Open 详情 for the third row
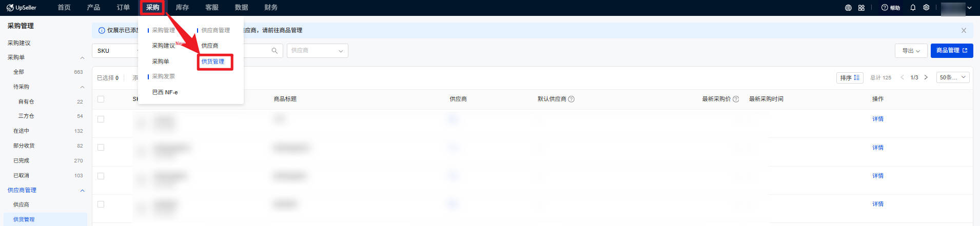The image size is (980, 226). pos(878,176)
